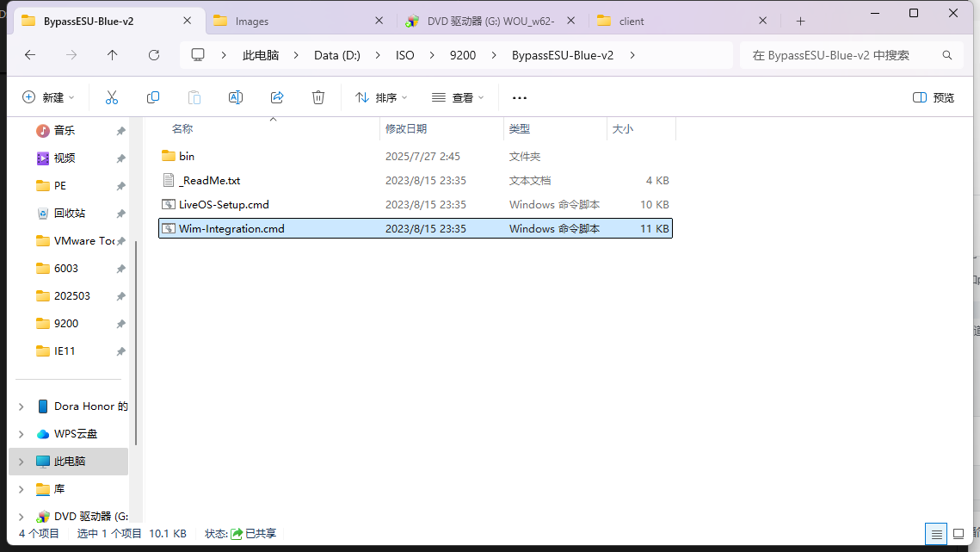Open the 排序 sort dropdown

(381, 97)
